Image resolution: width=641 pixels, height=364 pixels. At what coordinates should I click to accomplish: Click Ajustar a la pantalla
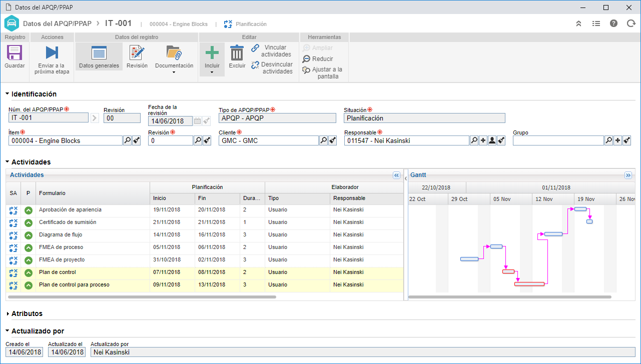click(323, 73)
